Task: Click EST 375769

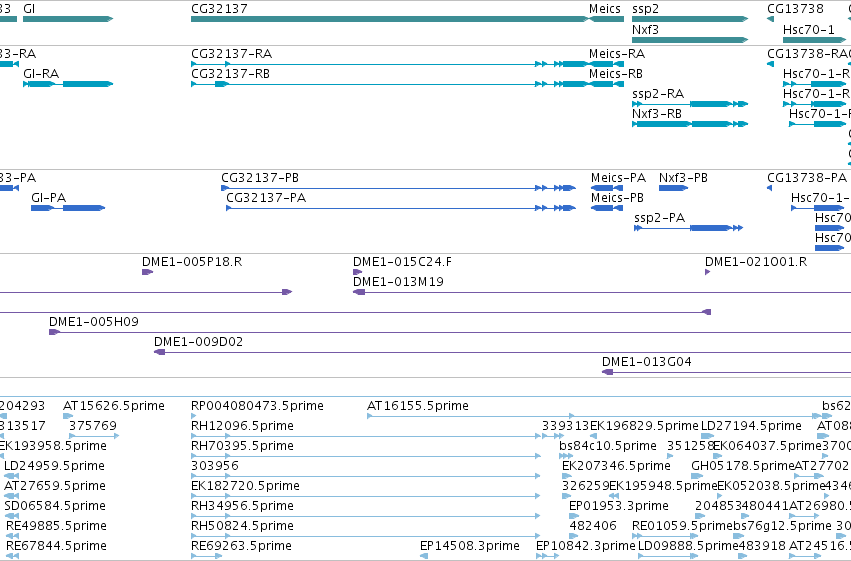Action: (x=94, y=436)
